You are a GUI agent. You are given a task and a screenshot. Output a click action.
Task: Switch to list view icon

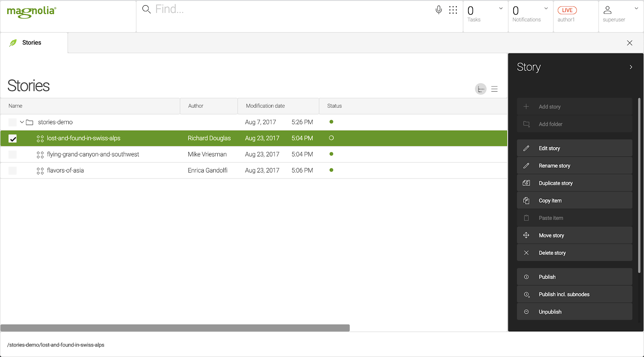point(494,89)
